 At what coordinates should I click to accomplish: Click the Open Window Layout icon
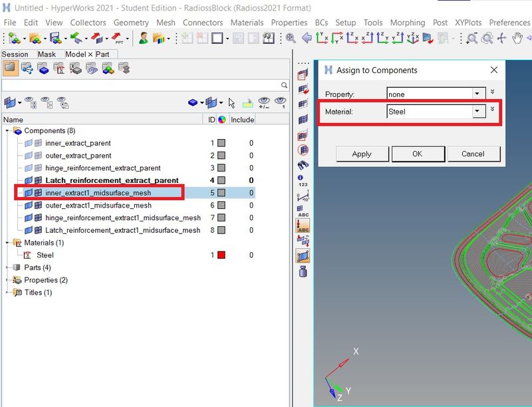pyautogui.click(x=217, y=38)
